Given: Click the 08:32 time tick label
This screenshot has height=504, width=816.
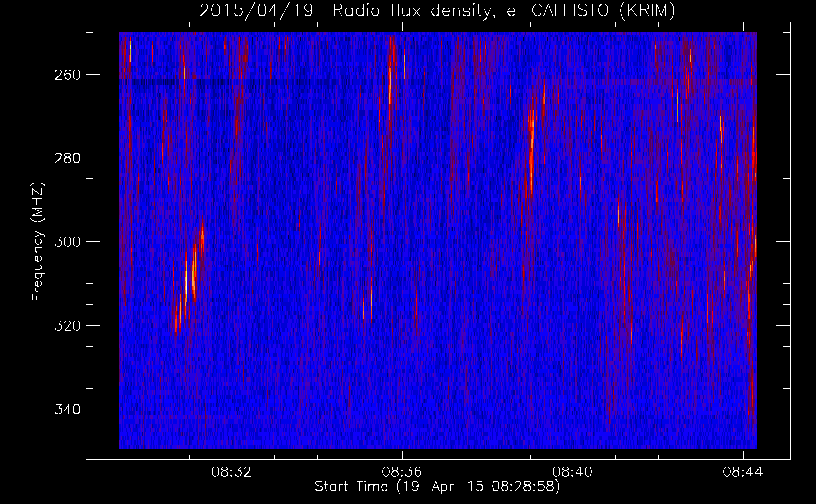Looking at the screenshot, I should click(231, 472).
